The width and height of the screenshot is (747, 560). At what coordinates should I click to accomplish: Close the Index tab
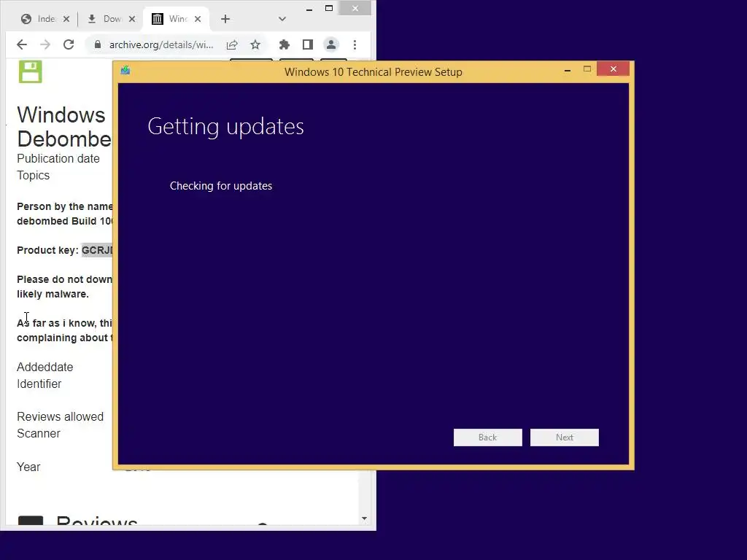point(66,19)
